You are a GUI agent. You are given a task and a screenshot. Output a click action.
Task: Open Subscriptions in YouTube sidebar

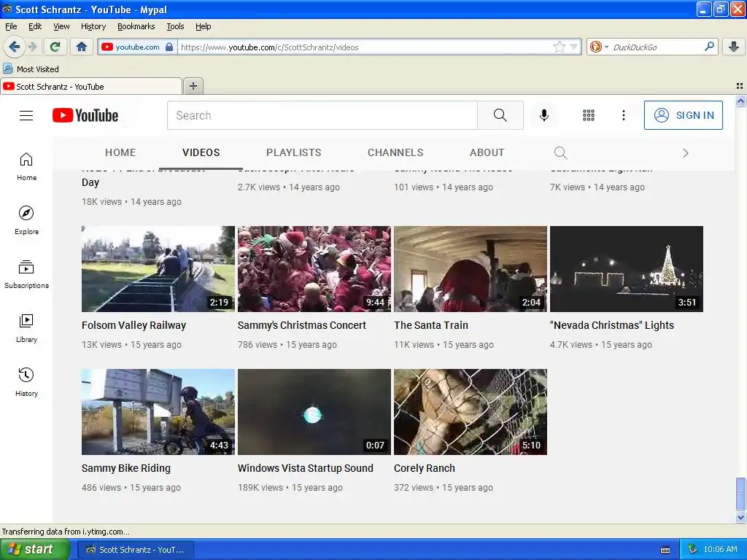click(x=27, y=274)
